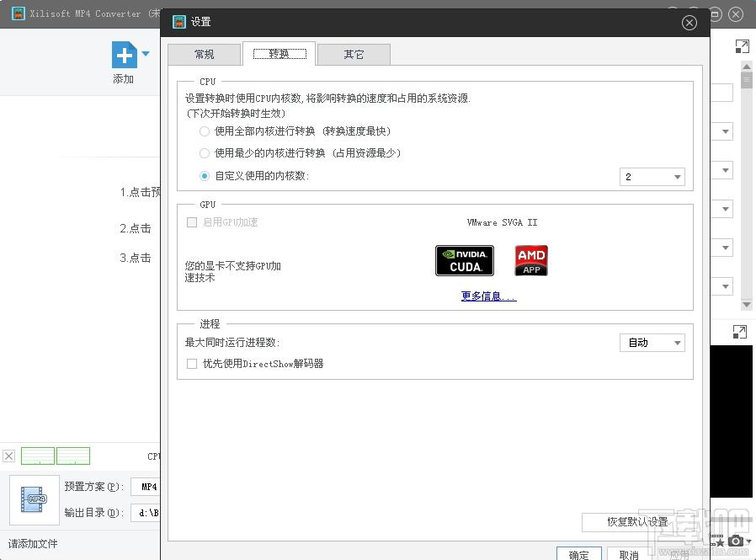This screenshot has height=560, width=756.
Task: Click the 您的显卡不支持GPU加速技术 message
Action: [232, 271]
